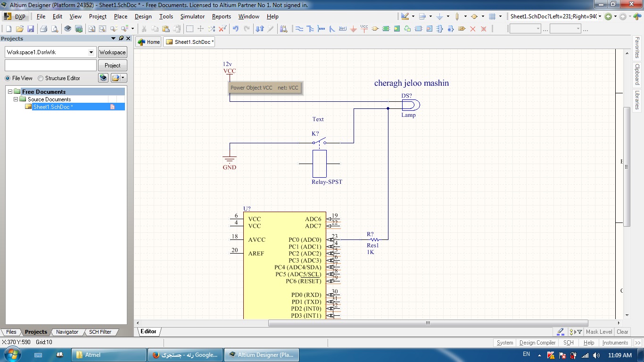Click the Design Compiler status bar button
The height and width of the screenshot is (362, 644).
537,343
